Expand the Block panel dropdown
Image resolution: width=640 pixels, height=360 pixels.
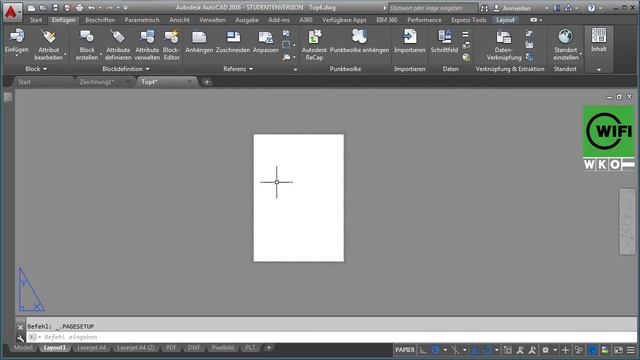click(45, 69)
